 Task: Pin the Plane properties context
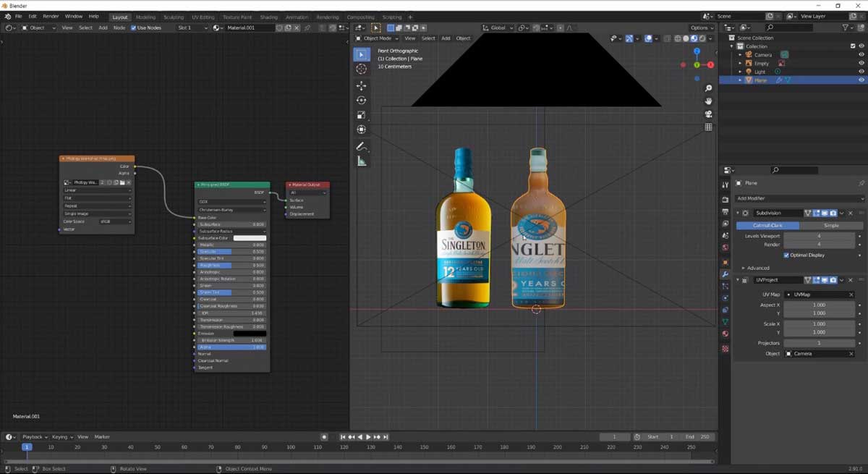(861, 183)
